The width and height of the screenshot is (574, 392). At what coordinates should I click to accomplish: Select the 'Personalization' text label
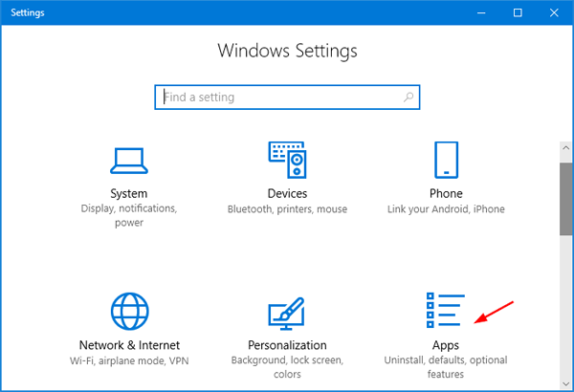pyautogui.click(x=287, y=344)
